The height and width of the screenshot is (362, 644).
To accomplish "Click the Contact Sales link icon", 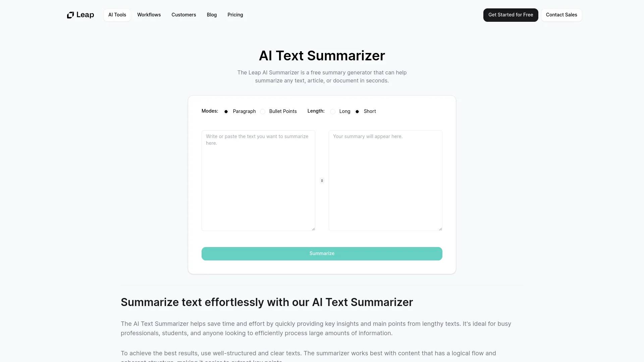I will [x=561, y=15].
